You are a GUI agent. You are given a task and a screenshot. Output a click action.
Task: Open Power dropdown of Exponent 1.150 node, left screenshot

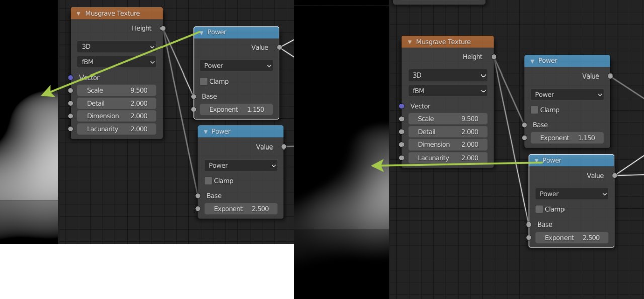coord(236,65)
